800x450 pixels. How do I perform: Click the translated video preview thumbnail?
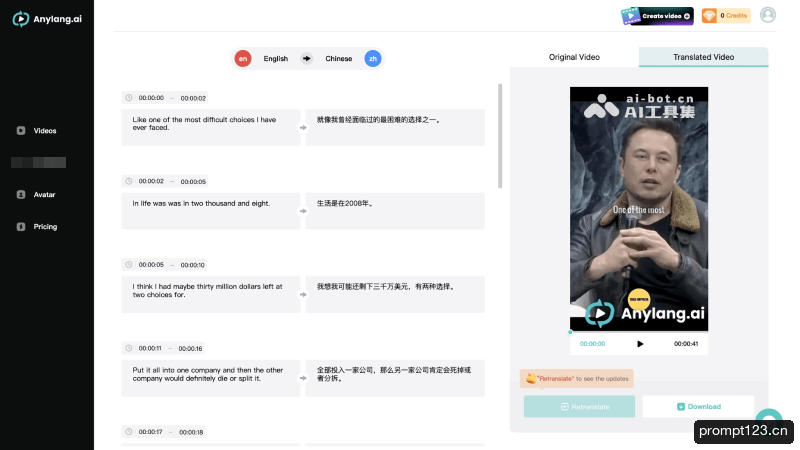639,209
